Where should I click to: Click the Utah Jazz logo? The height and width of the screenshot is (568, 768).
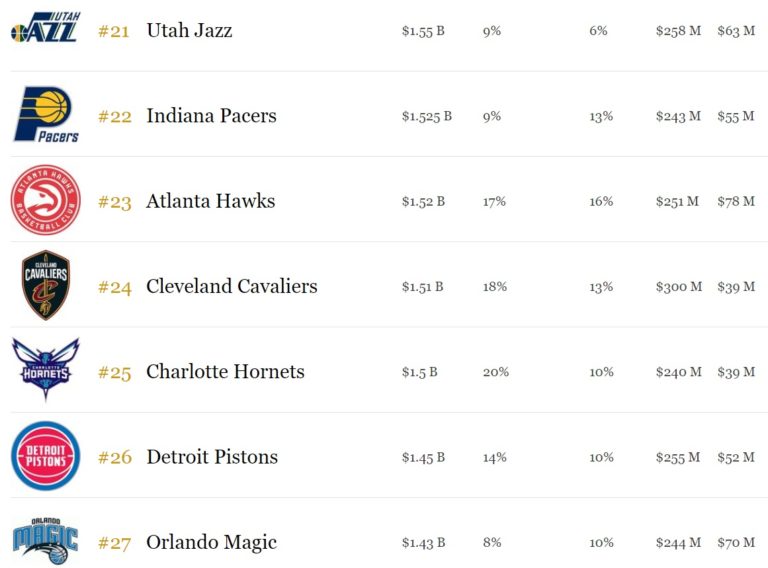point(45,28)
